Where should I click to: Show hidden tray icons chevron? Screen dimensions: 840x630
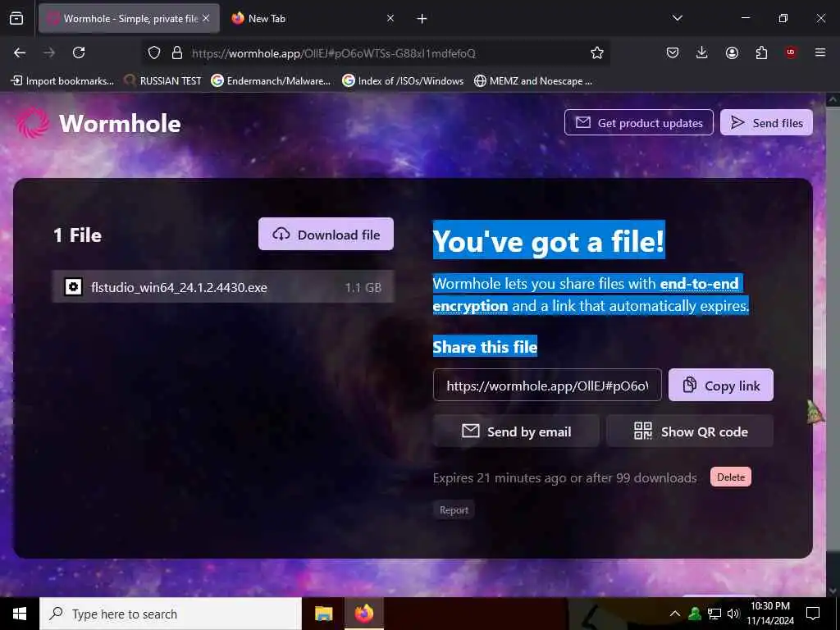(x=675, y=614)
